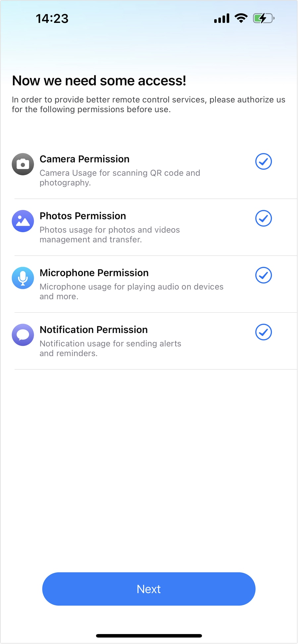Viewport: 298px width, 644px height.
Task: Tap the battery charging icon
Action: pos(264,18)
